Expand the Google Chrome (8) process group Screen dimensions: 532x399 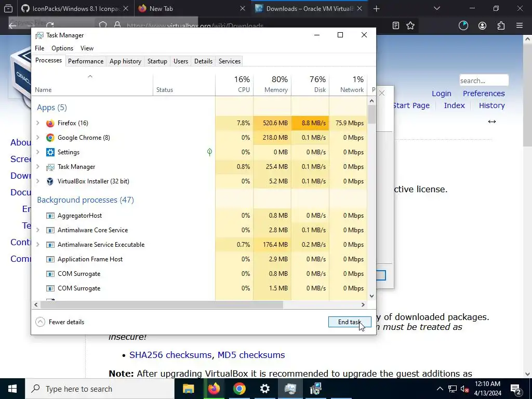[x=38, y=138]
